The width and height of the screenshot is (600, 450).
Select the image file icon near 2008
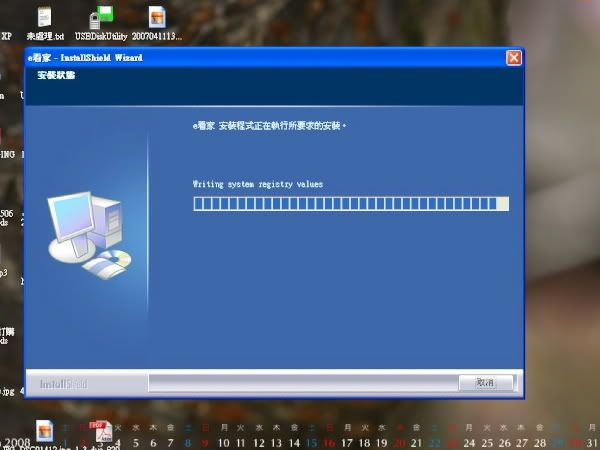tap(44, 430)
